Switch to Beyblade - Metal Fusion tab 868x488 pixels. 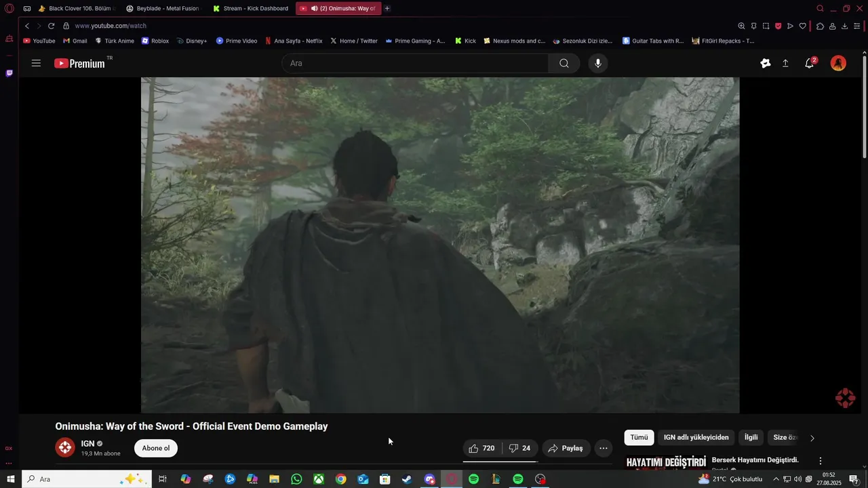[x=163, y=8]
